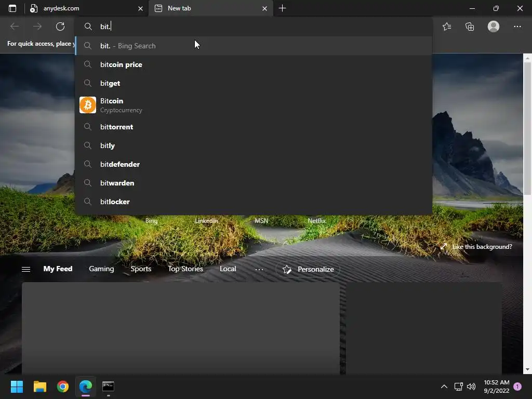Select the 'bitdefender' suggestion

pos(254,164)
